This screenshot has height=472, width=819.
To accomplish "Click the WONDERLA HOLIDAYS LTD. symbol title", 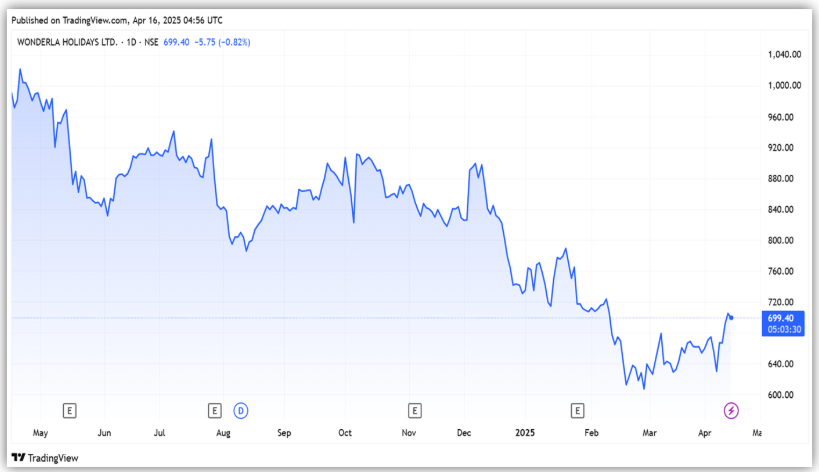I will tap(67, 41).
